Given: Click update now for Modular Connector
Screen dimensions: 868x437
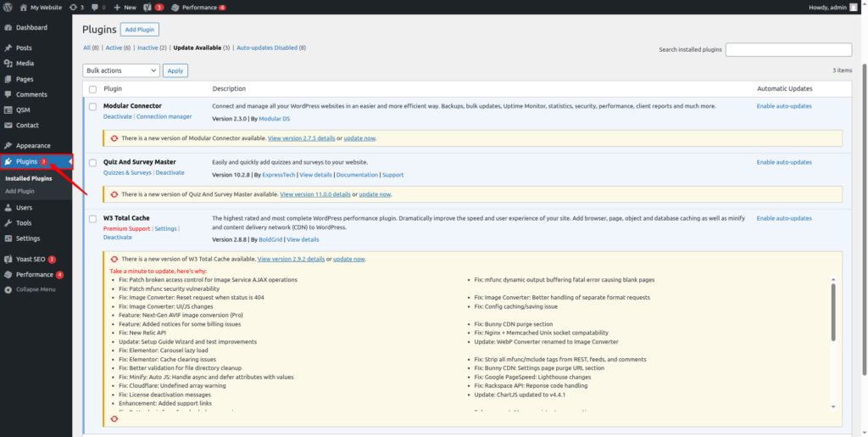Looking at the screenshot, I should click(x=359, y=138).
